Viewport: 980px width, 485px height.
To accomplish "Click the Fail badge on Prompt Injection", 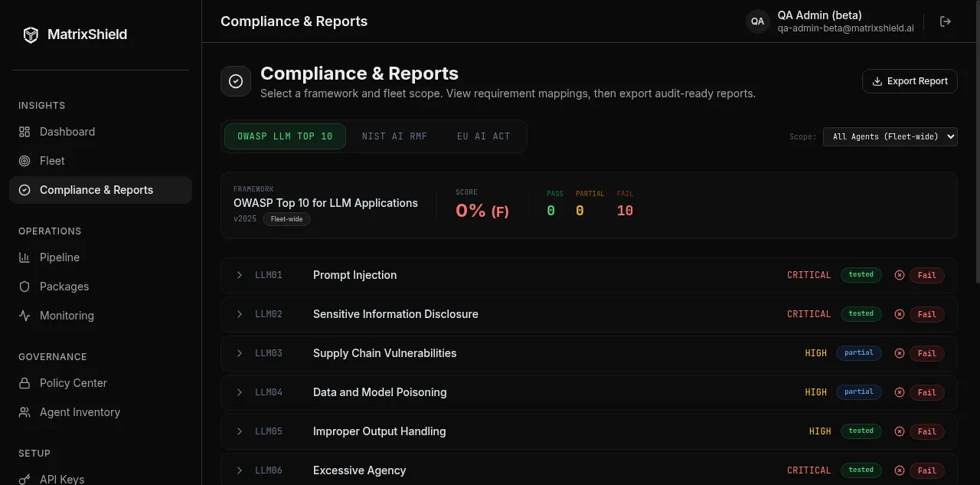I will tap(927, 275).
